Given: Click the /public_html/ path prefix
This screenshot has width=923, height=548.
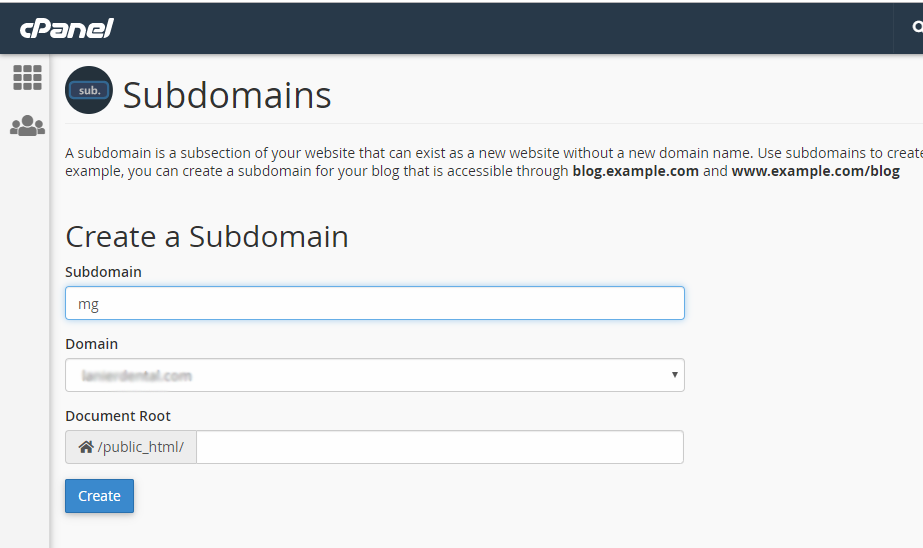Looking at the screenshot, I should pos(141,447).
